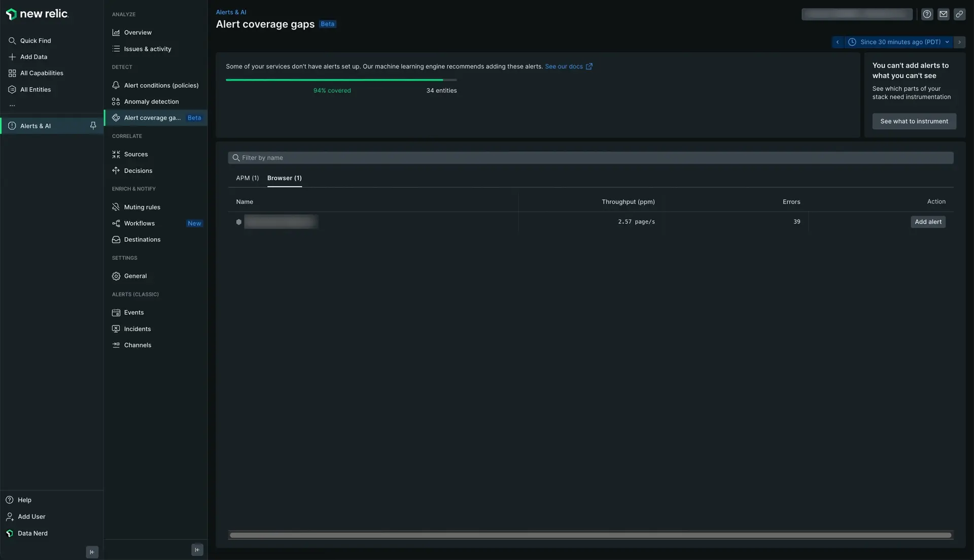Image resolution: width=974 pixels, height=560 pixels.
Task: Collapse the main left navigation
Action: [x=92, y=552]
